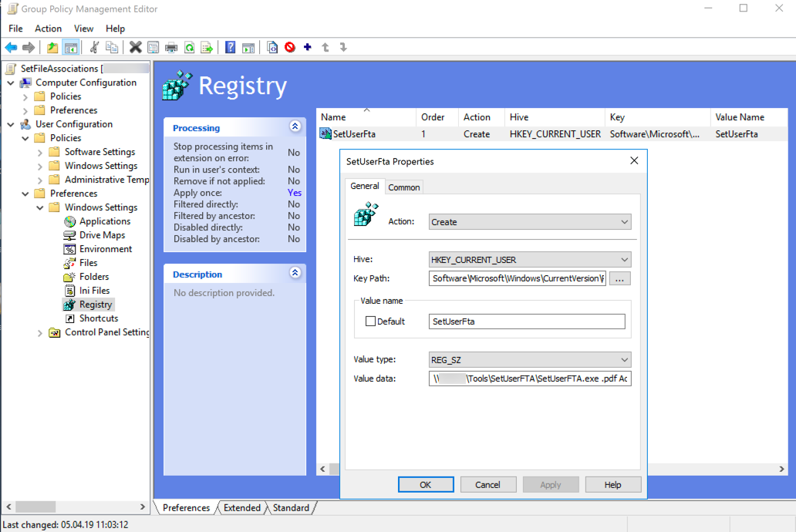Toggle the show/hide action pane icon

pyautogui.click(x=248, y=48)
